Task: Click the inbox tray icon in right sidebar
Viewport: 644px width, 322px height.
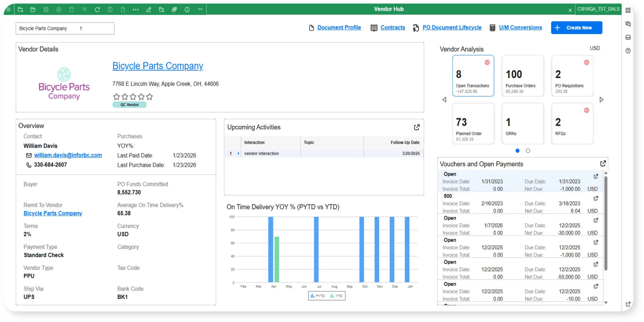Action: pos(628,37)
